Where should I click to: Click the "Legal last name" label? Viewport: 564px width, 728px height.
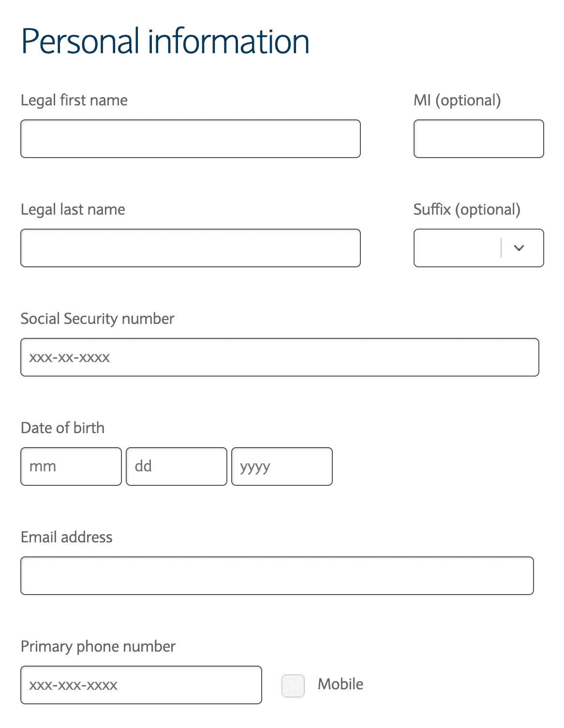[73, 209]
